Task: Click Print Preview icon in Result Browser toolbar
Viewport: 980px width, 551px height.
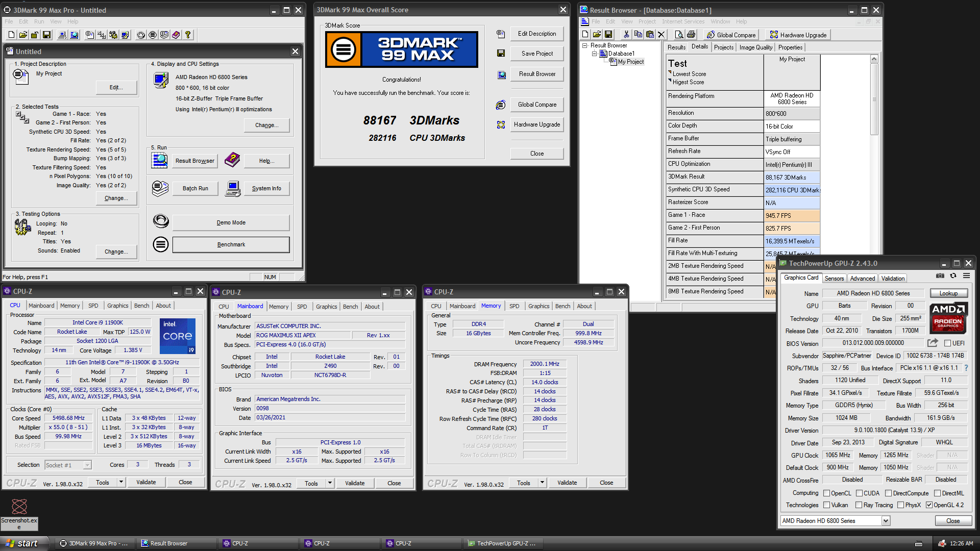Action: (x=679, y=34)
